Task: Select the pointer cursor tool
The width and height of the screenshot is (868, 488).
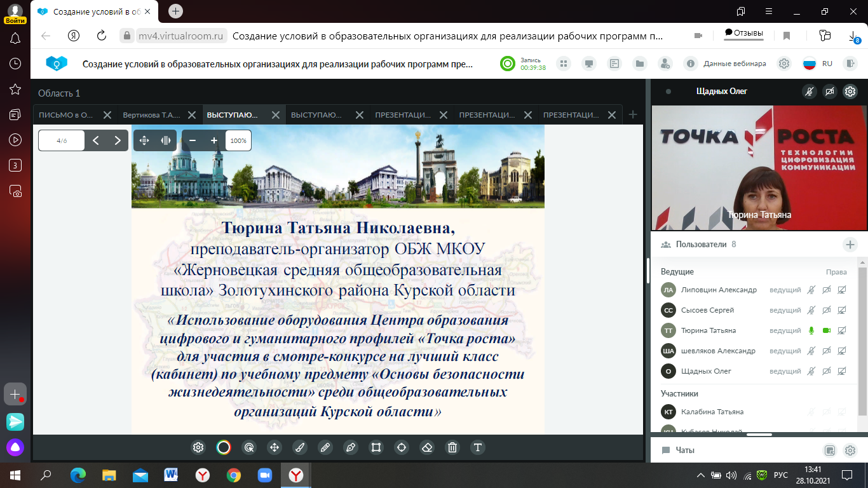Action: click(x=249, y=447)
